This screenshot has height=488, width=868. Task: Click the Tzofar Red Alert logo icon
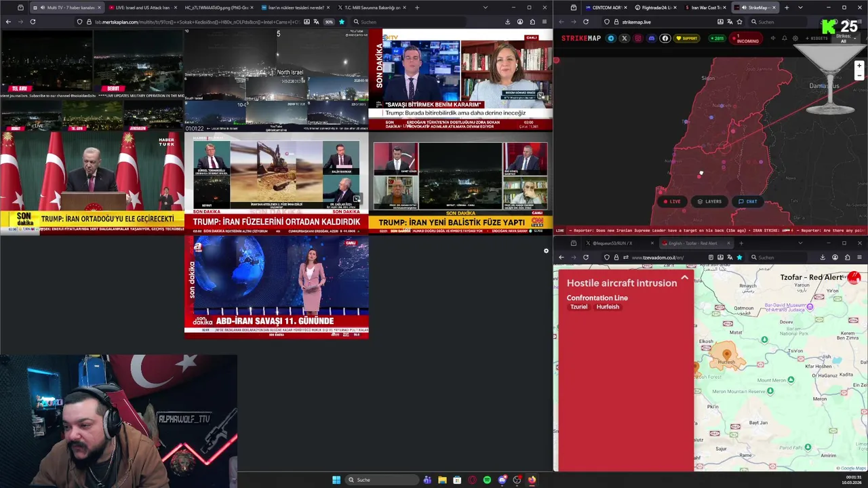pyautogui.click(x=854, y=278)
